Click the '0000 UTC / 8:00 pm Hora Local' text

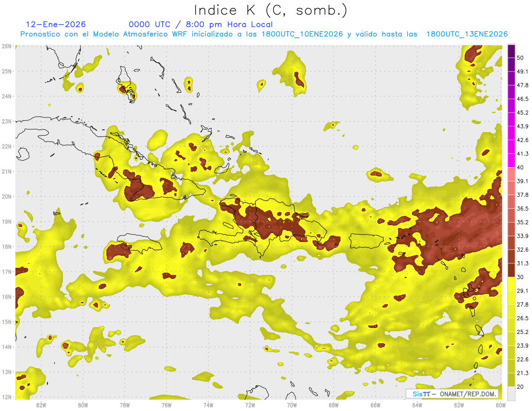[x=200, y=24]
